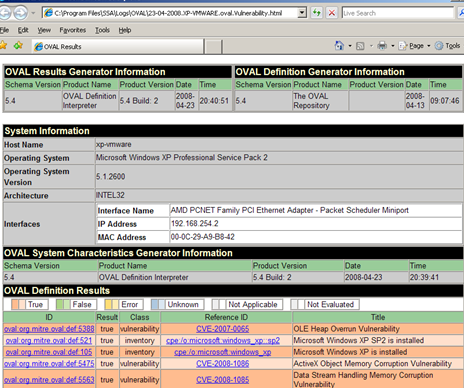Click the host name value xp-vmware
This screenshot has width=464, height=388.
tap(114, 144)
